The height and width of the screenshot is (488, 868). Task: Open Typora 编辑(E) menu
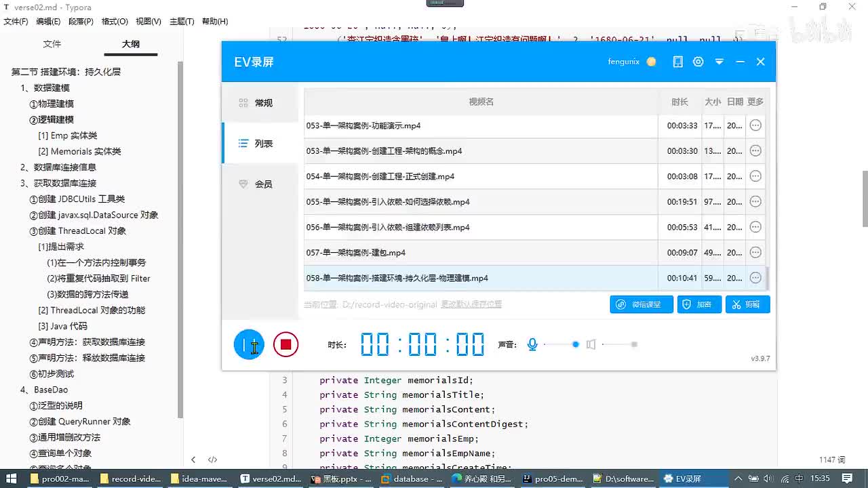[x=48, y=21]
